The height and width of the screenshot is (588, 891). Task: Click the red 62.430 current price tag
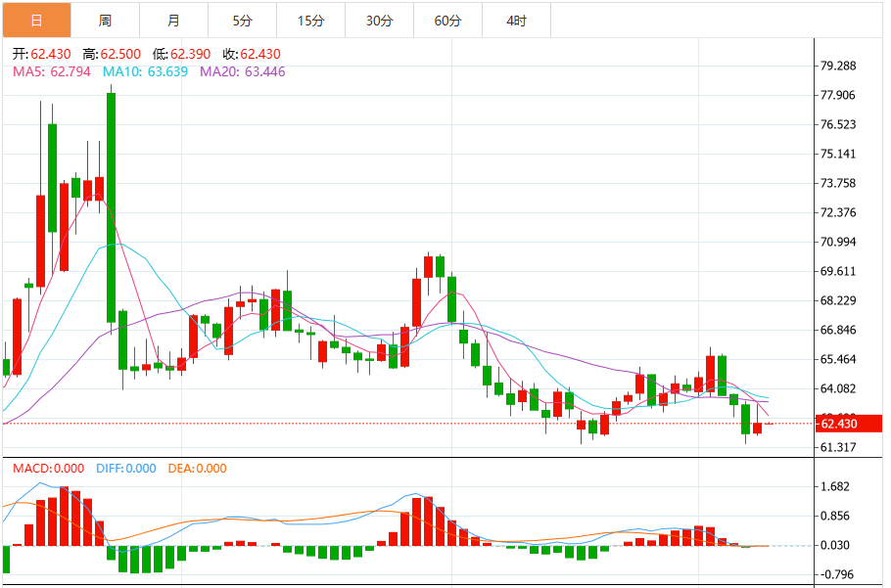coord(850,424)
